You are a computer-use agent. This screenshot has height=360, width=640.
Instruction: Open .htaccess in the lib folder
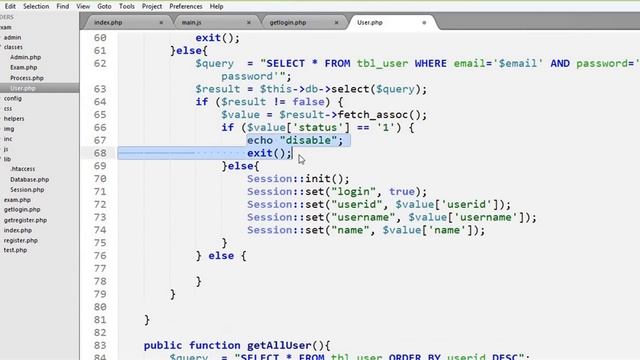tap(22, 169)
